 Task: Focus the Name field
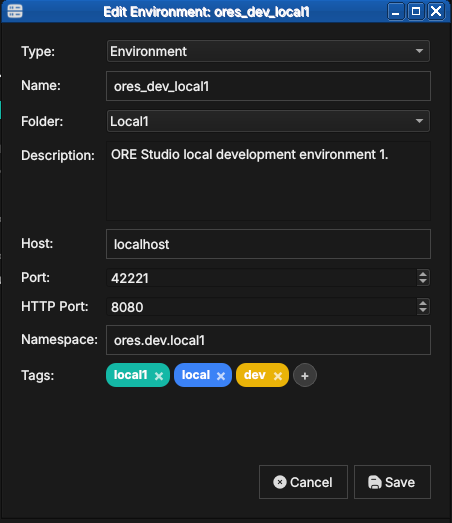pyautogui.click(x=268, y=86)
